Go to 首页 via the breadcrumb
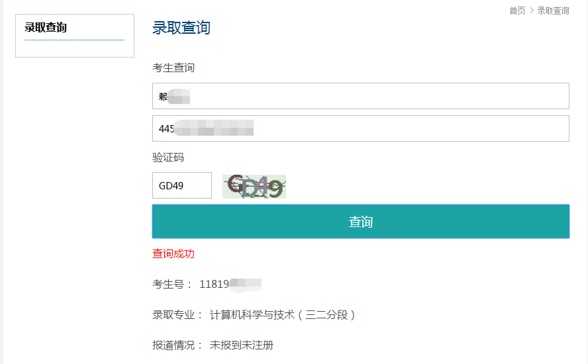 click(x=517, y=11)
